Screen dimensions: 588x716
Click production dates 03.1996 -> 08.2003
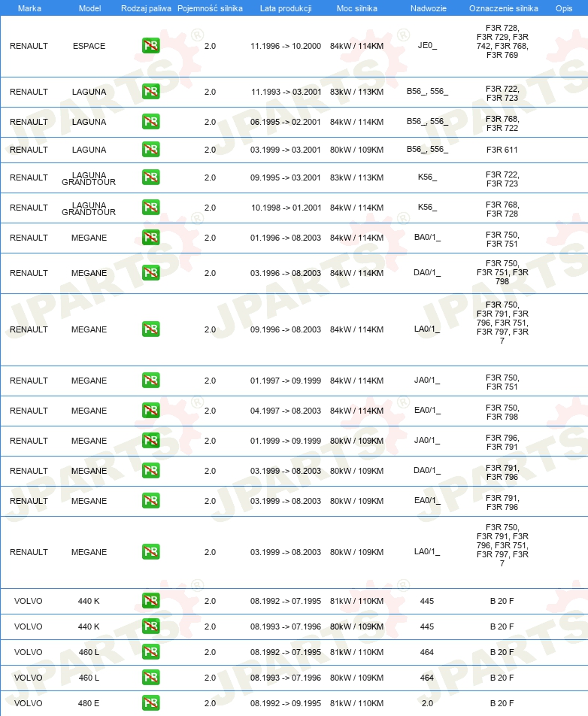point(286,273)
